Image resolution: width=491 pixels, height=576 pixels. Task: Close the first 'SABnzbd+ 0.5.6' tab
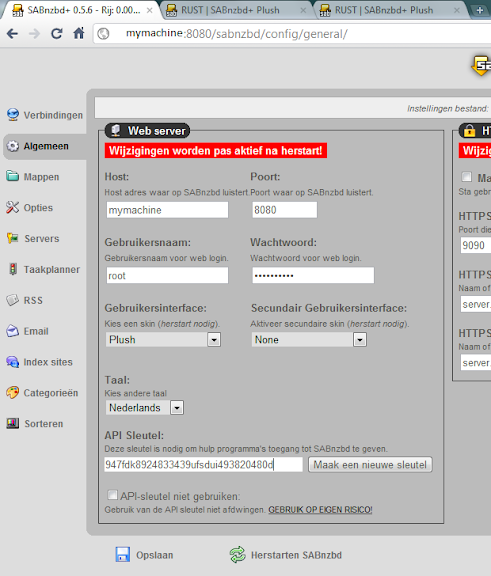[x=149, y=10]
